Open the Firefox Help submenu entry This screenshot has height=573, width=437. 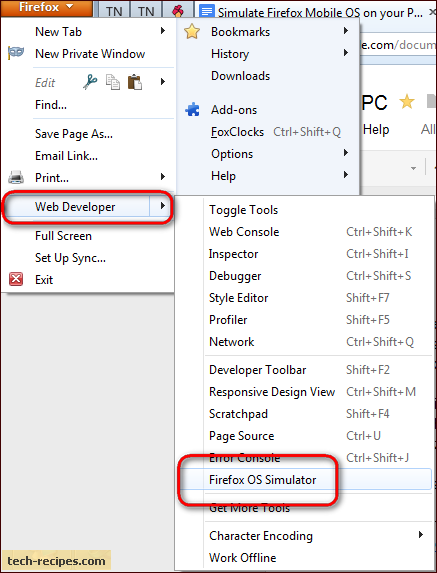(x=268, y=176)
